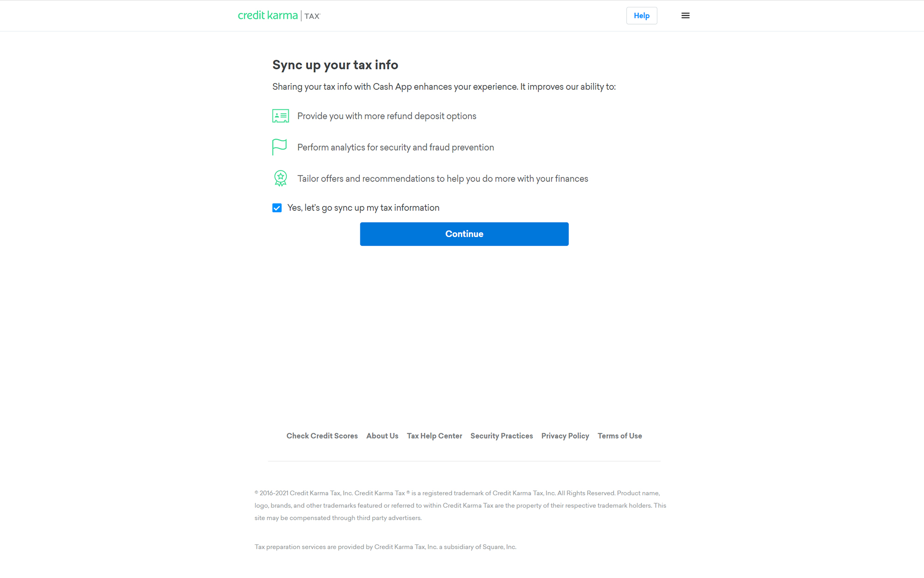Click the TAX label beside the logo
924x578 pixels.
click(311, 16)
